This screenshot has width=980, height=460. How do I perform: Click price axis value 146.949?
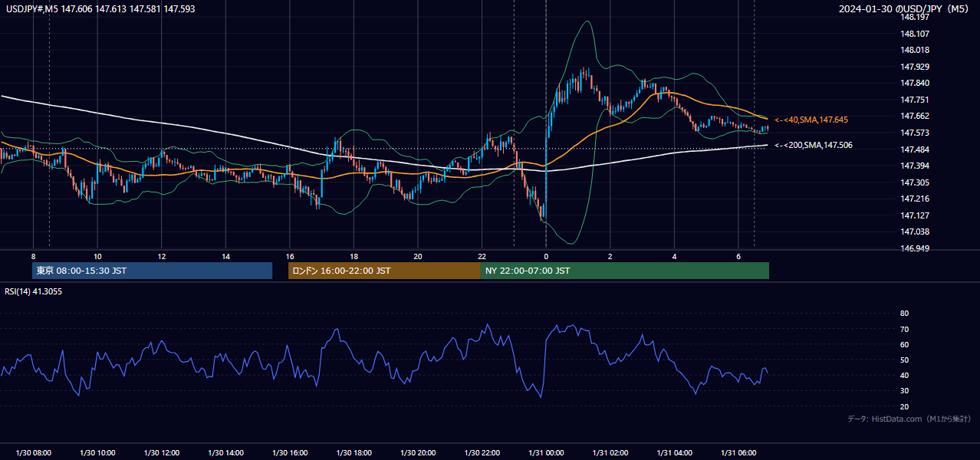pos(916,248)
